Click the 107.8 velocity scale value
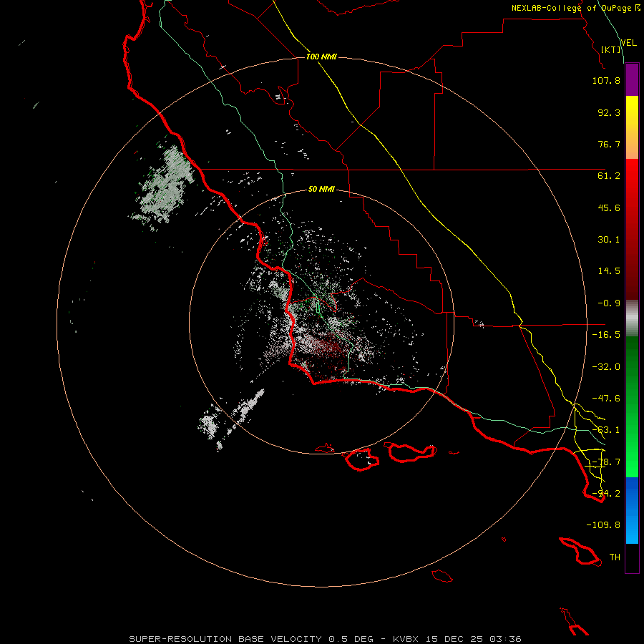 [606, 80]
